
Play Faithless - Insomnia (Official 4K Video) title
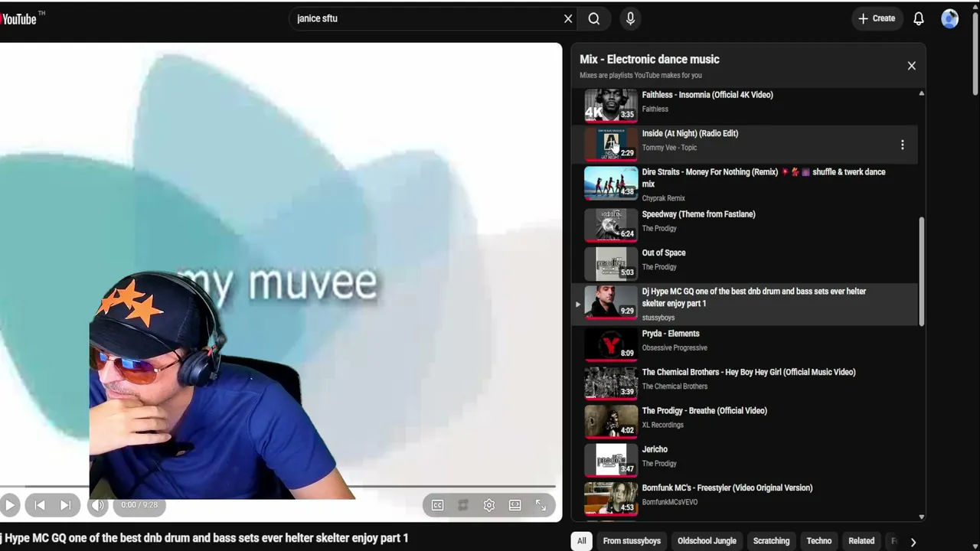[707, 95]
